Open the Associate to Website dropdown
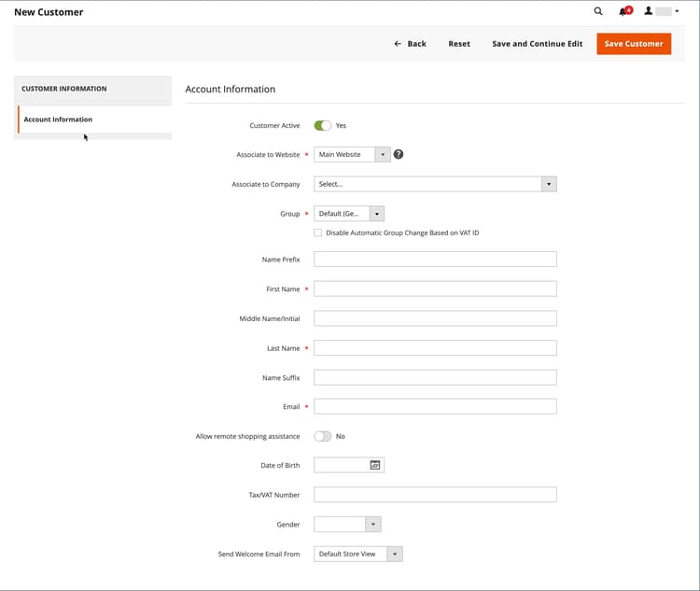The height and width of the screenshot is (591, 700). pyautogui.click(x=352, y=155)
